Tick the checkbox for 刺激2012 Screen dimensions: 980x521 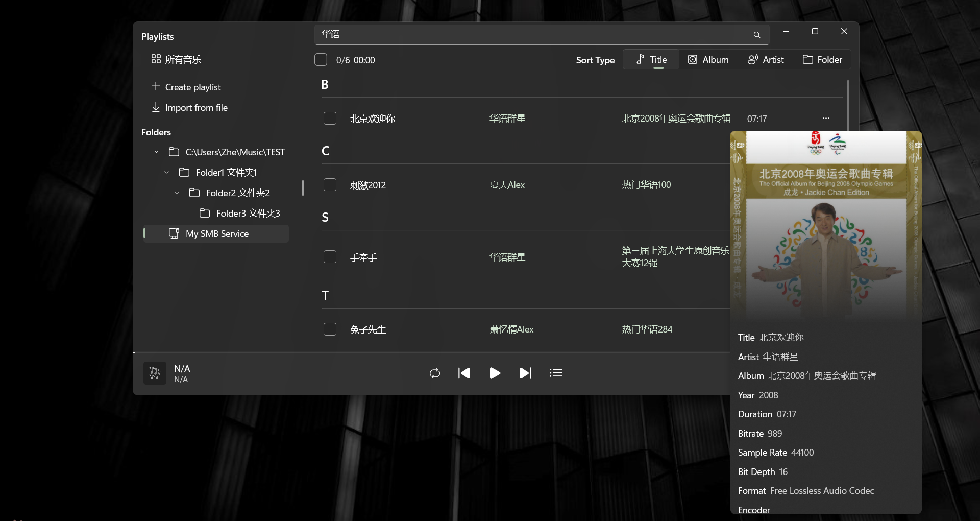[330, 185]
